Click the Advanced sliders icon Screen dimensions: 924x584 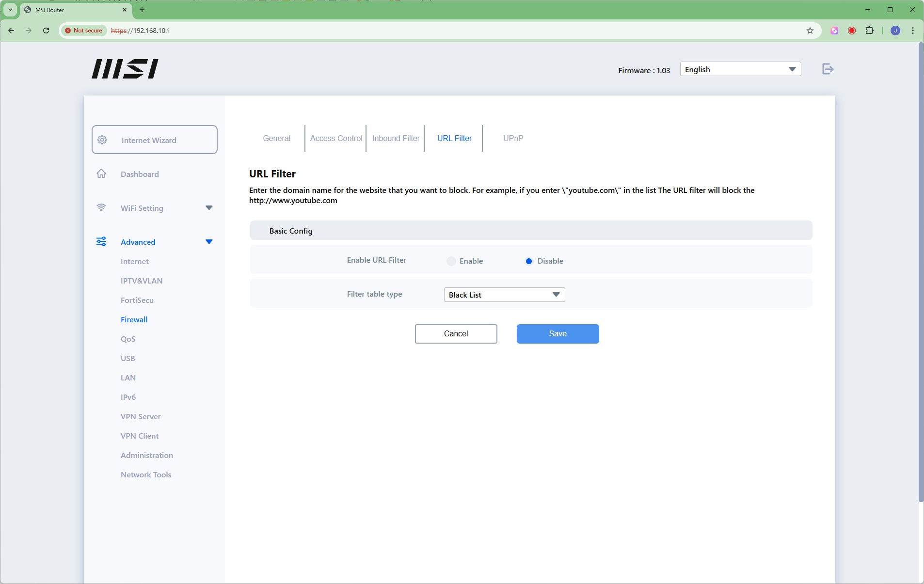click(x=101, y=242)
